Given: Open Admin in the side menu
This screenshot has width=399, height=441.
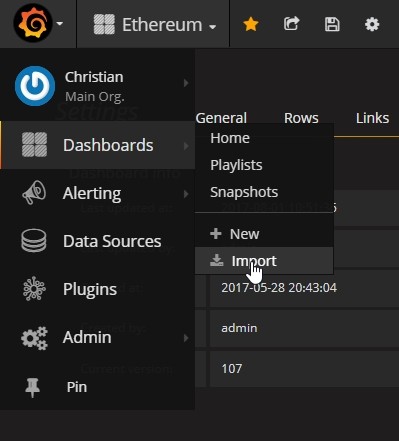Looking at the screenshot, I should point(97,337).
